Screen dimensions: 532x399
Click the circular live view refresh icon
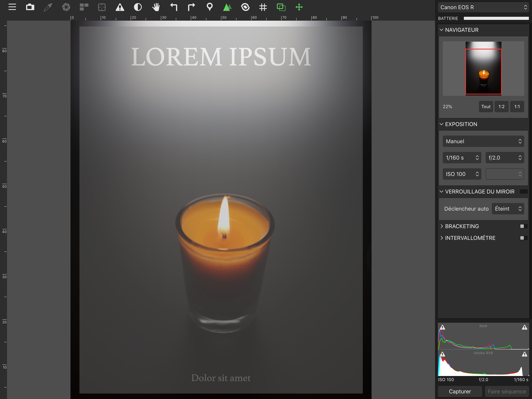point(245,7)
